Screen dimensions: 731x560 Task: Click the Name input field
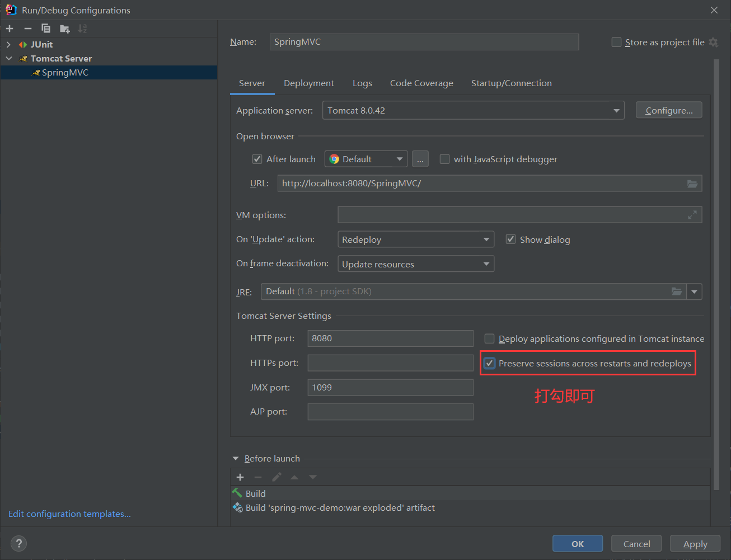424,42
